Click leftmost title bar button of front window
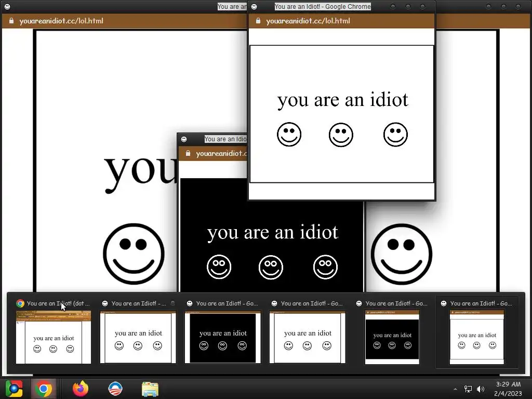This screenshot has width=532, height=399. pyautogui.click(x=393, y=6)
